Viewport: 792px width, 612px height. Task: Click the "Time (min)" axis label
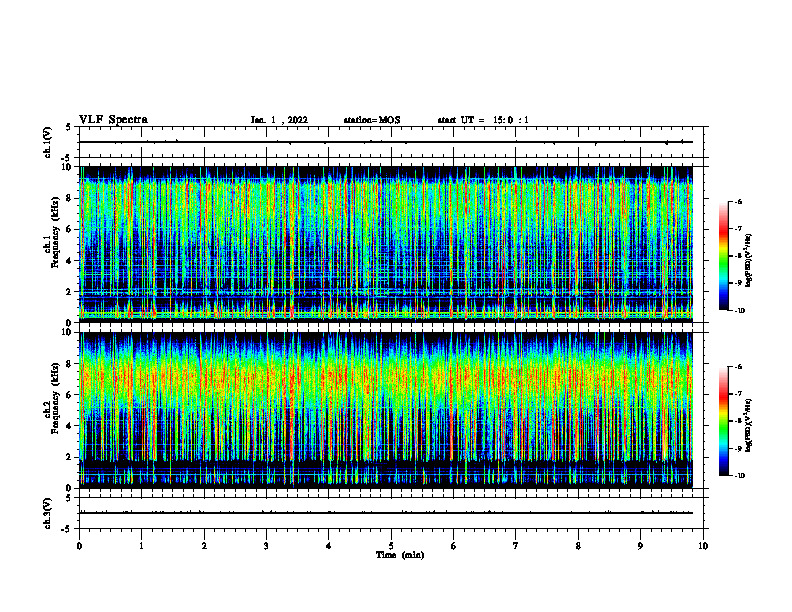(x=400, y=555)
